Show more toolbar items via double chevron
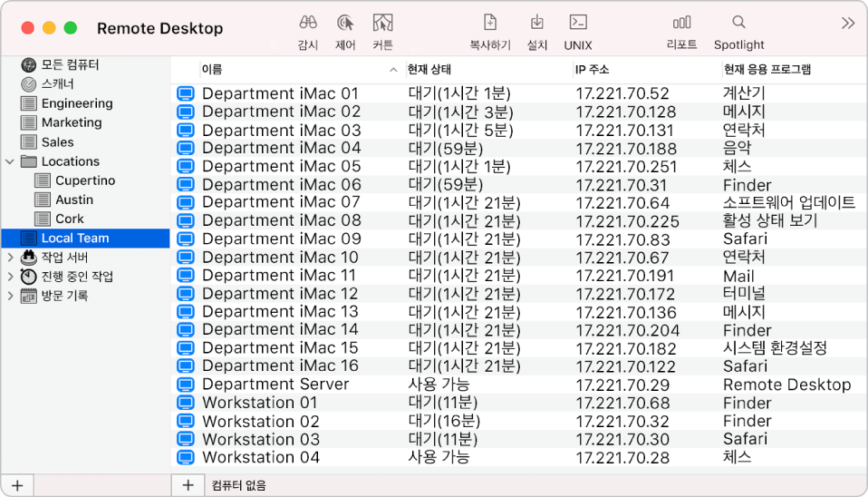Screen dimensions: 868x497 (847, 24)
